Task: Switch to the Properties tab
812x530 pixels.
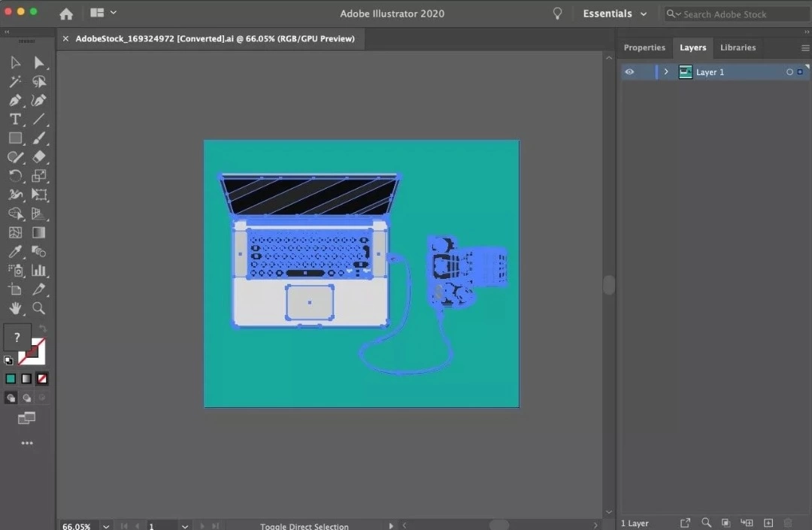Action: tap(644, 47)
